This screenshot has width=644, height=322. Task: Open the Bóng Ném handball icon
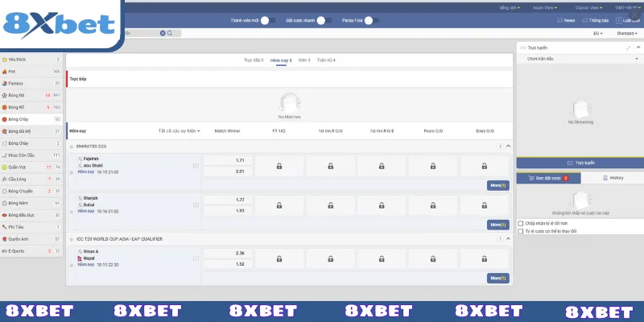coord(5,203)
